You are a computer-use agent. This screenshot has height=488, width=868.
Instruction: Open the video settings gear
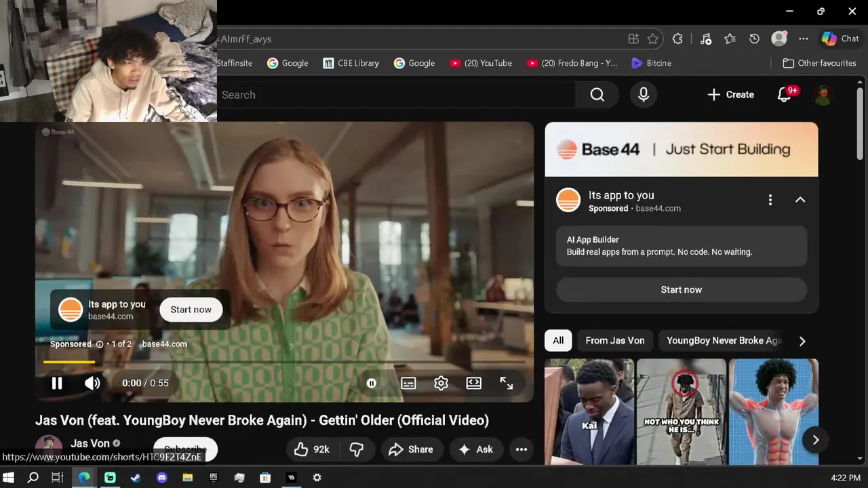(x=441, y=383)
